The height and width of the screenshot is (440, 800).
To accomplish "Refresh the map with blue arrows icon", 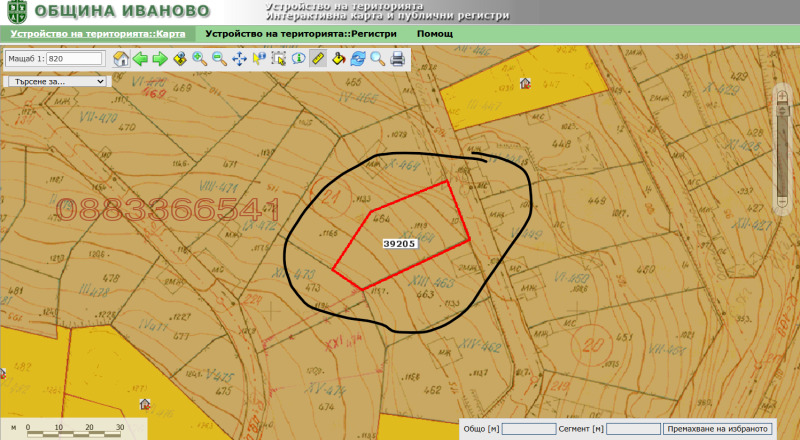I will 358,59.
